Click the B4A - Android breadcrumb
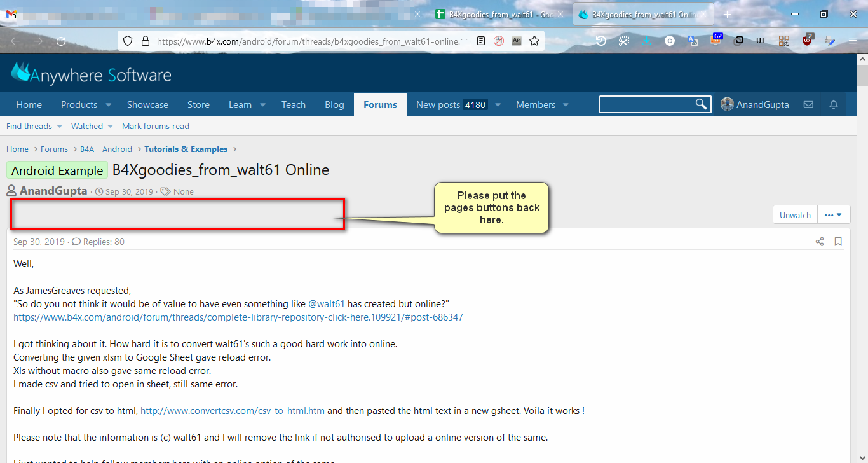This screenshot has width=868, height=463. 106,149
